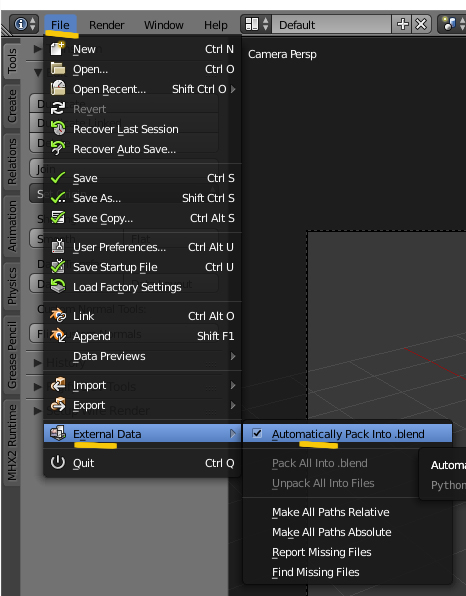The width and height of the screenshot is (466, 596).
Task: Switch to the Animation tab
Action: 11,226
